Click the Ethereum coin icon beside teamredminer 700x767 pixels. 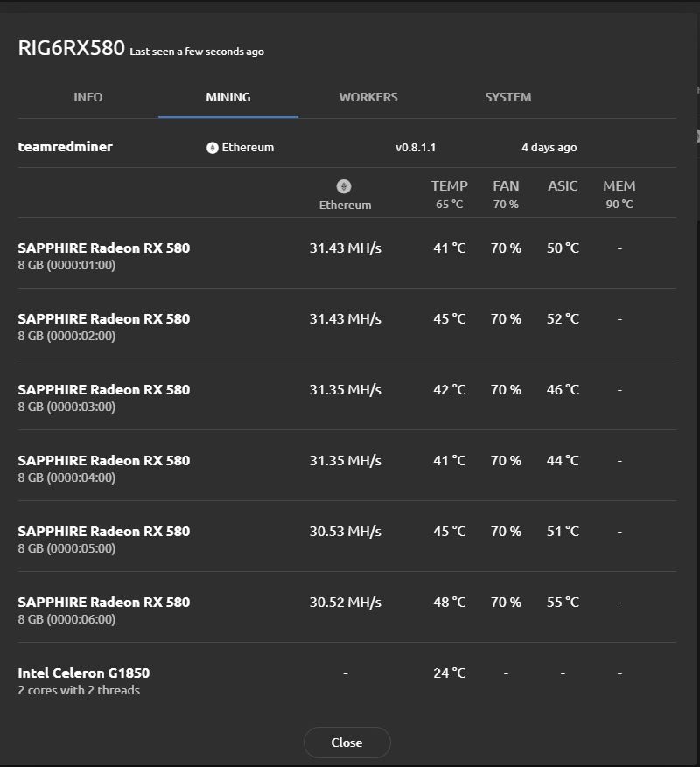212,148
